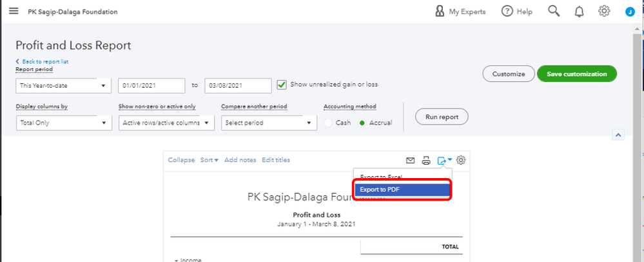The width and height of the screenshot is (644, 262).
Task: Click the end date field 03/08/2021
Action: pyautogui.click(x=238, y=86)
